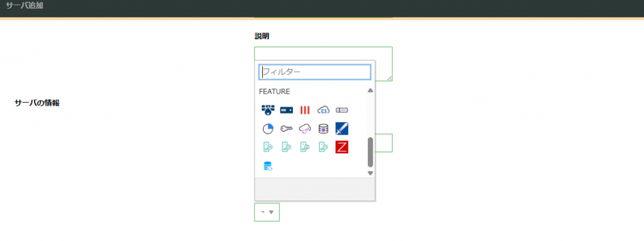Click the サーバ追加 header title
The image size is (644, 241).
tap(25, 6)
